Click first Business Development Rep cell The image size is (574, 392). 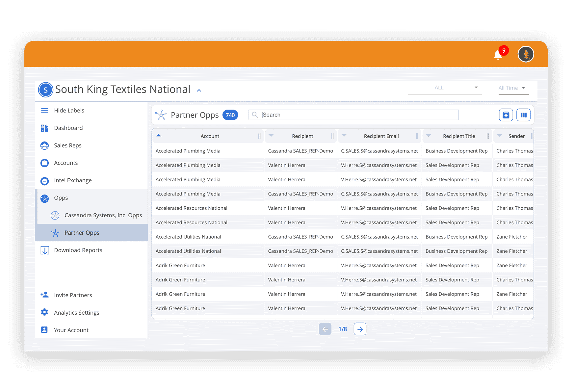456,151
